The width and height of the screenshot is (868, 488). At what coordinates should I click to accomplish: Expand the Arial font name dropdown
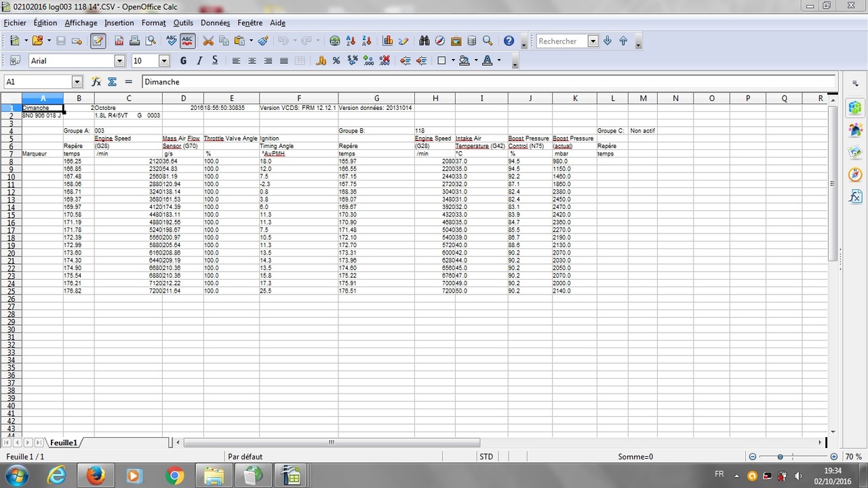(x=119, y=61)
